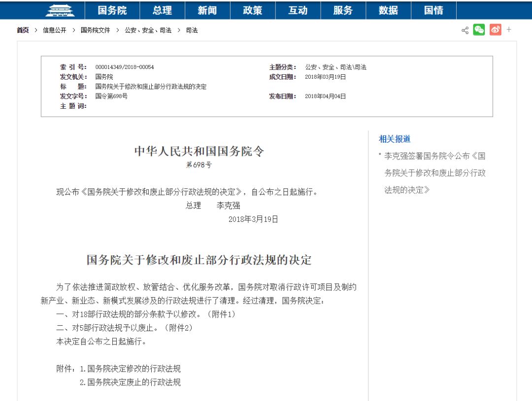The image size is (532, 401).
Task: Click 公安、安全、司法 breadcrumb link
Action: tap(148, 31)
